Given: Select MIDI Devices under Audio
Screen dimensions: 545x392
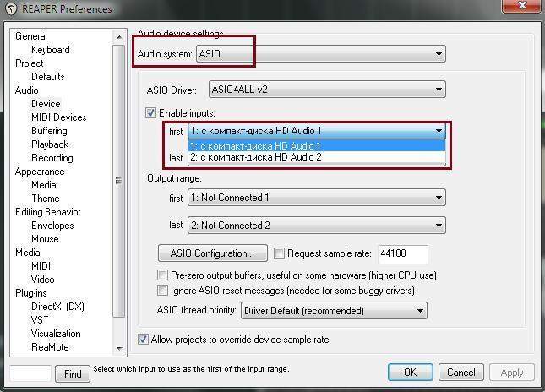Looking at the screenshot, I should tap(59, 117).
